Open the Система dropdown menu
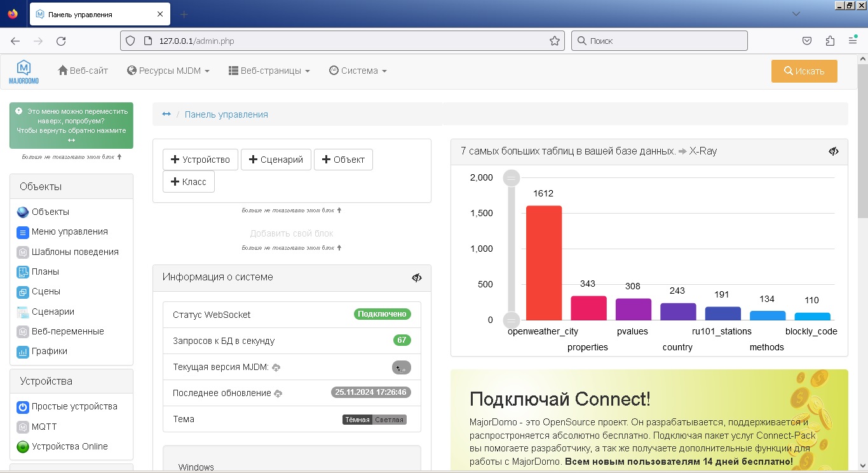This screenshot has width=868, height=473. coord(358,71)
